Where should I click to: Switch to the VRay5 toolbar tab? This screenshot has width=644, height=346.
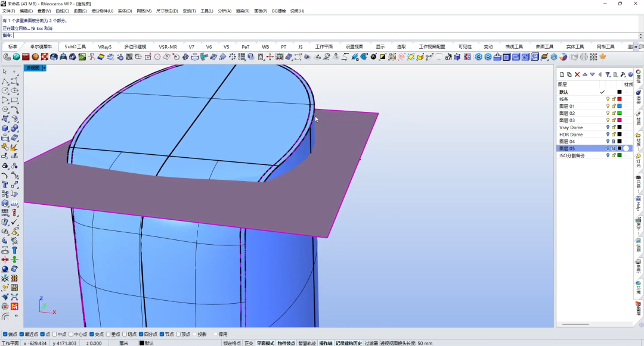point(105,46)
